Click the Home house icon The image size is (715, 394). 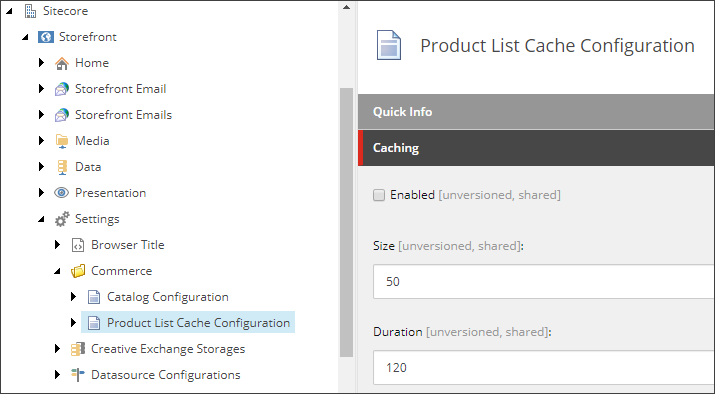tap(62, 63)
